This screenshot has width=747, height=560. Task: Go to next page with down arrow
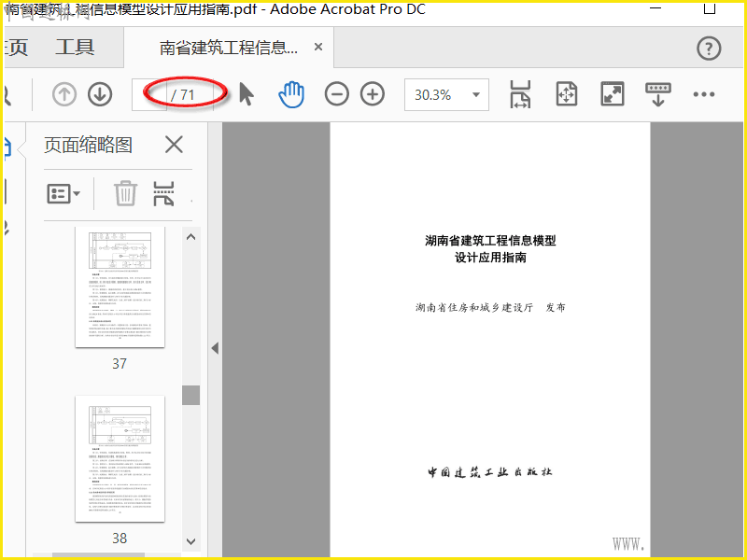click(x=100, y=94)
